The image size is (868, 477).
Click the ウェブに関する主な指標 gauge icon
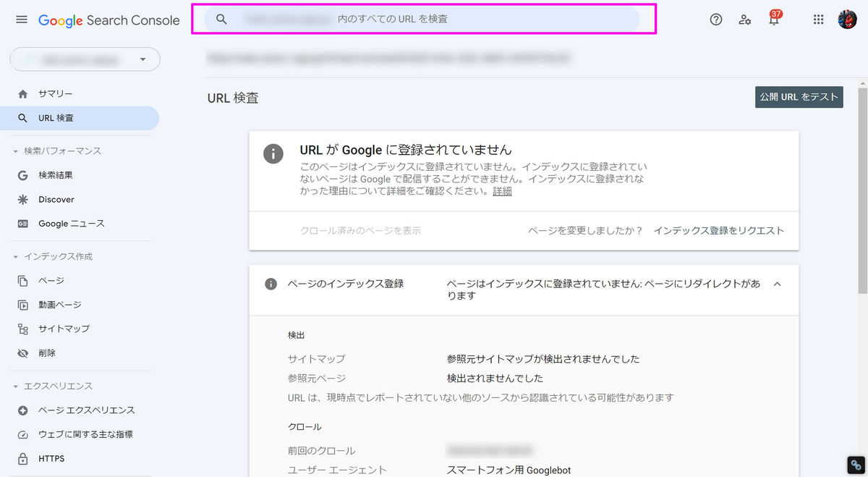[23, 435]
